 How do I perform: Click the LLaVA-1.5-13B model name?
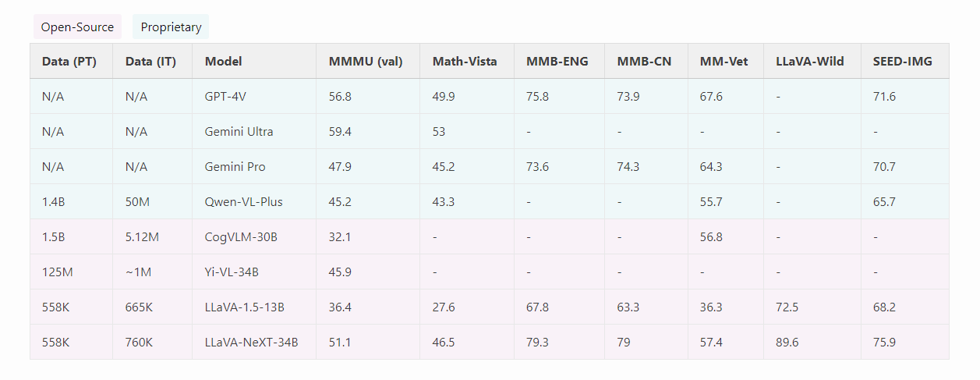point(244,307)
